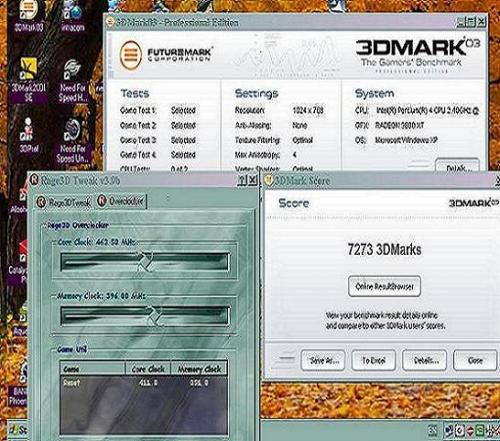Click the Memory Clock column header in Game Util
Image resolution: width=500 pixels, height=441 pixels.
coord(199,369)
